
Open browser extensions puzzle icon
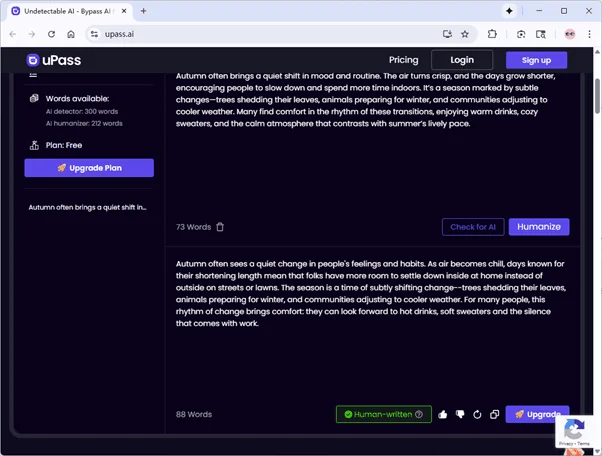pyautogui.click(x=492, y=34)
